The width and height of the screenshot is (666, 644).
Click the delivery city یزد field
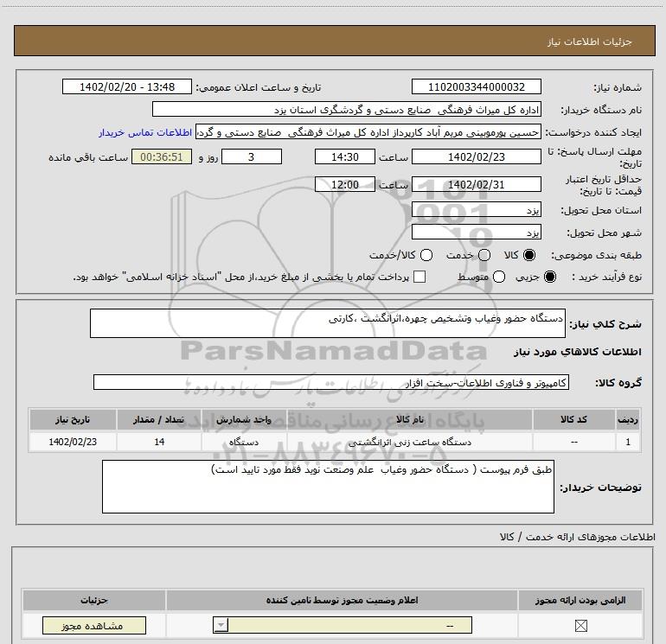(476, 233)
